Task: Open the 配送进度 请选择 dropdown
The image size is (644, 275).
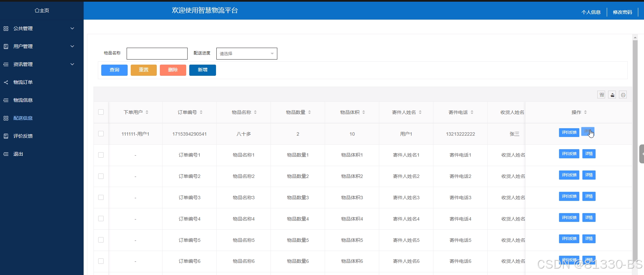Action: 247,53
